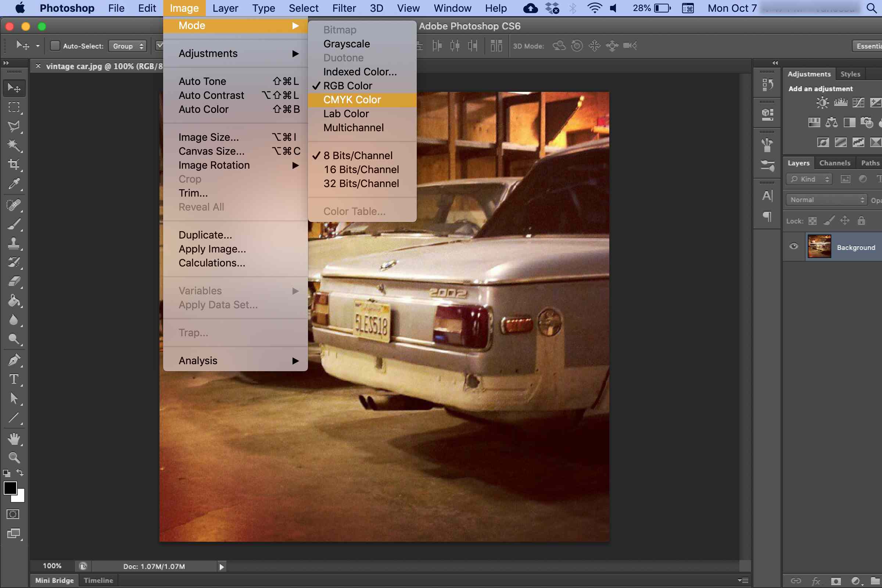Select the Magic Wand tool
Image resolution: width=882 pixels, height=588 pixels.
click(x=14, y=145)
